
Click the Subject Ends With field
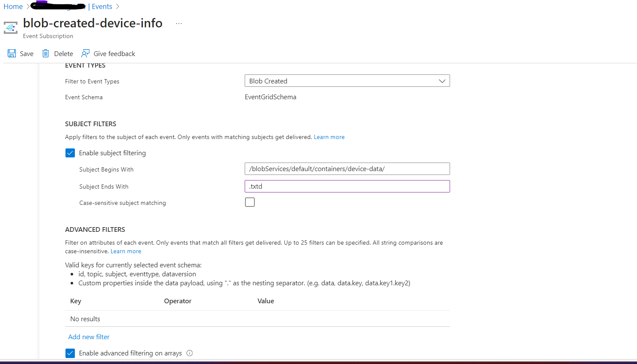347,186
